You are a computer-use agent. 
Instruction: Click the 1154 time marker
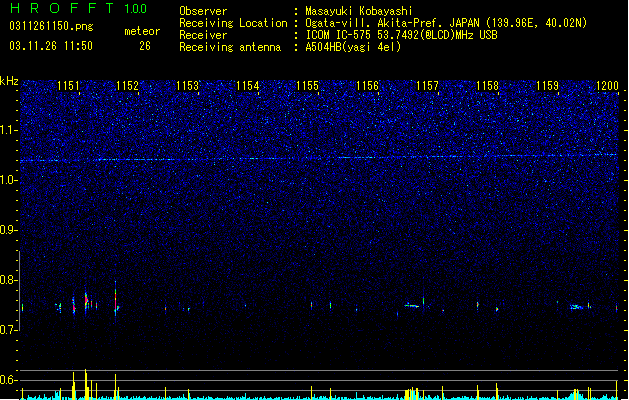248,86
